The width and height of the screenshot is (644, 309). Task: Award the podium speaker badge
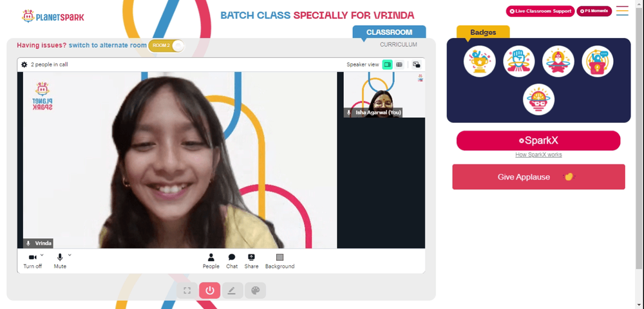(598, 62)
